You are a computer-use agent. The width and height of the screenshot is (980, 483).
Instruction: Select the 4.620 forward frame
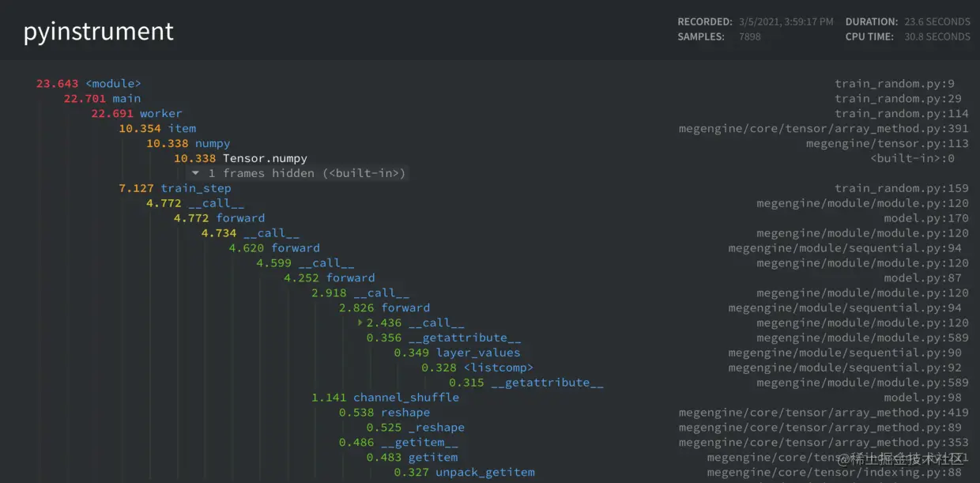pyautogui.click(x=274, y=249)
